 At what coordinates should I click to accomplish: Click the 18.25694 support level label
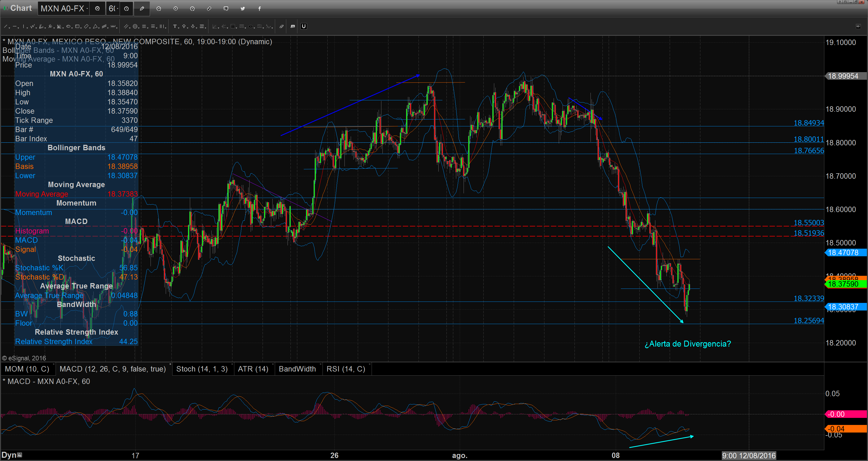point(809,321)
